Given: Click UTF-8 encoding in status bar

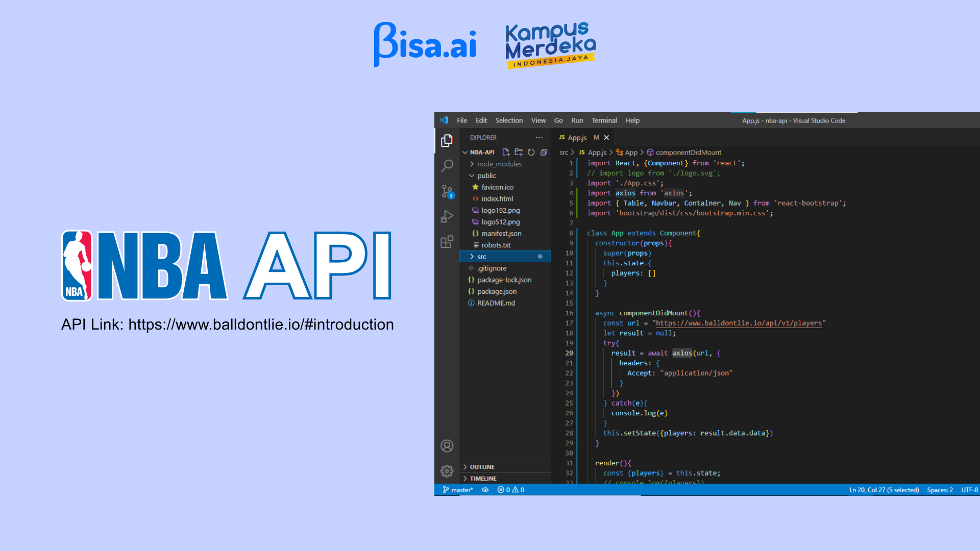Looking at the screenshot, I should click(x=969, y=490).
